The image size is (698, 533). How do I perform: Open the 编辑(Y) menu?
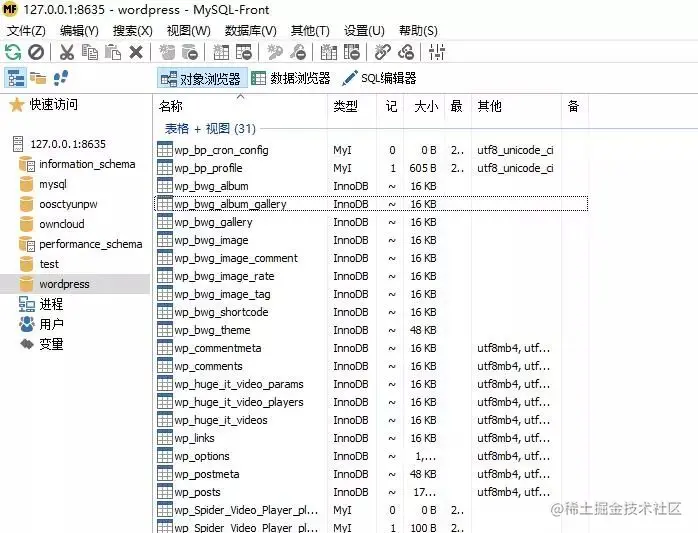tap(79, 31)
